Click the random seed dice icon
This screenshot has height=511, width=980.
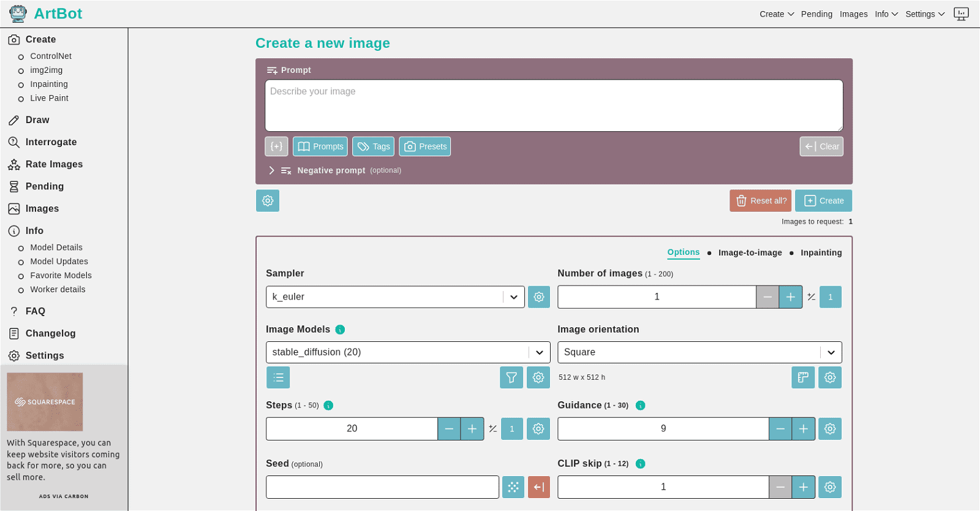[513, 487]
